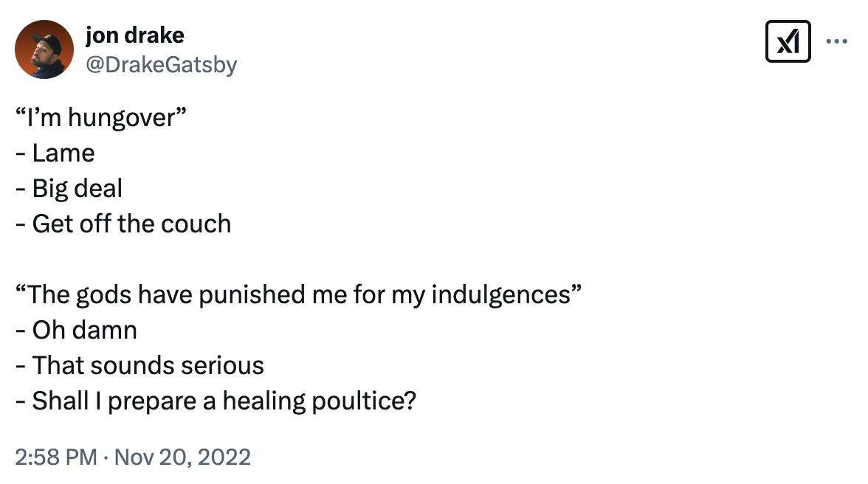
Task: Click the '- Big deal' line
Action: point(69,189)
